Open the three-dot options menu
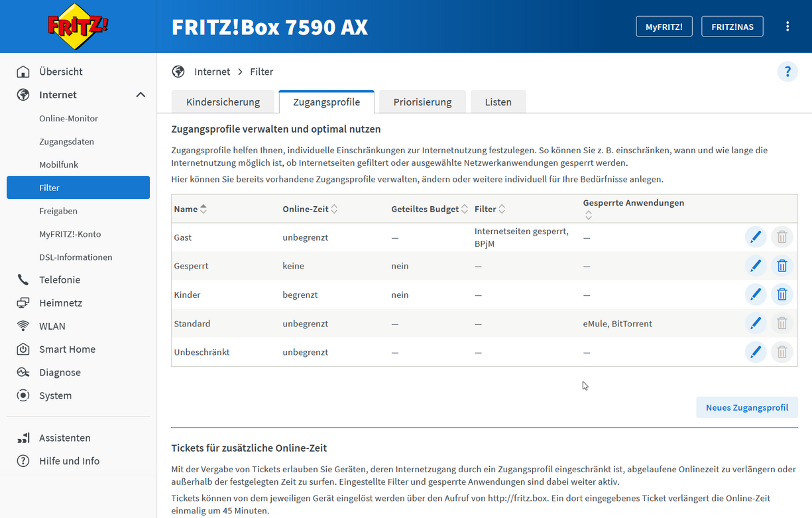This screenshot has width=812, height=518. click(x=787, y=27)
